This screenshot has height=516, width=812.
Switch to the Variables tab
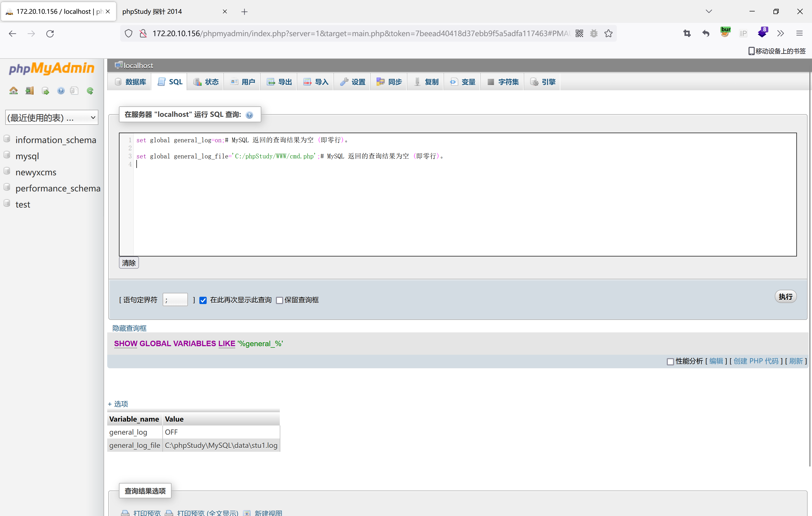[462, 82]
